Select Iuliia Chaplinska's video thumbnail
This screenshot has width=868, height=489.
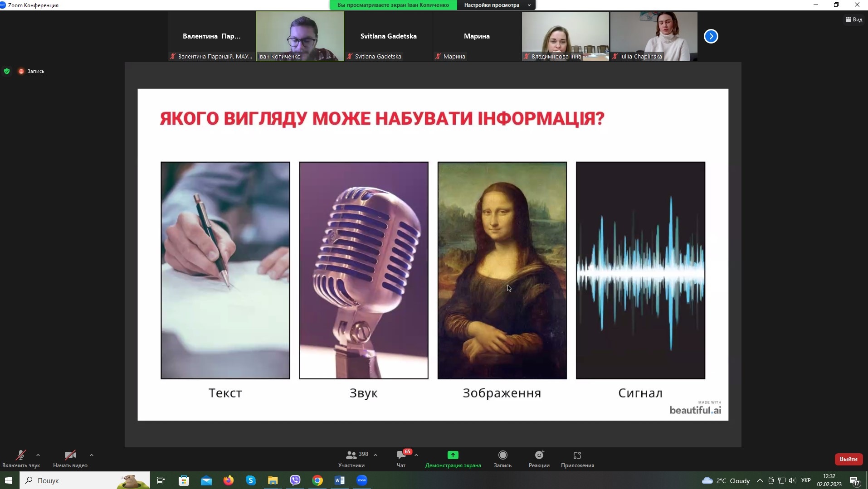653,36
